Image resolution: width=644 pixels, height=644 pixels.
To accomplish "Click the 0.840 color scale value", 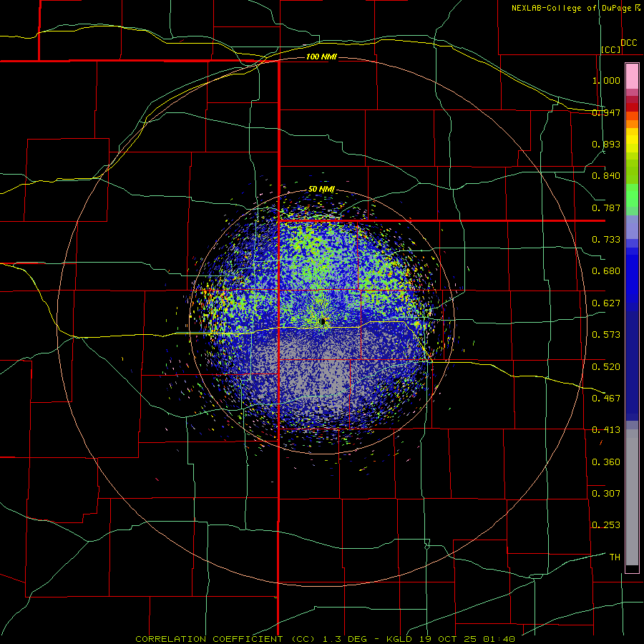I will tap(606, 176).
